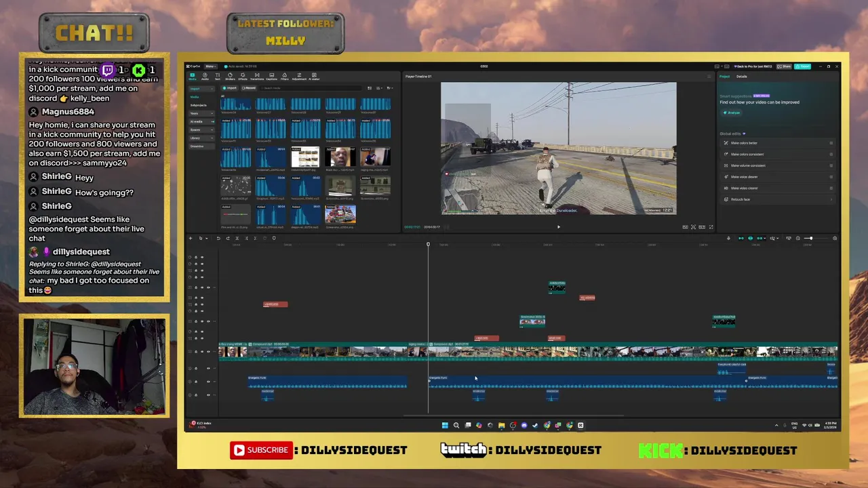This screenshot has height=488, width=868.
Task: Expand the Yours section in sidebar
Action: 201,113
